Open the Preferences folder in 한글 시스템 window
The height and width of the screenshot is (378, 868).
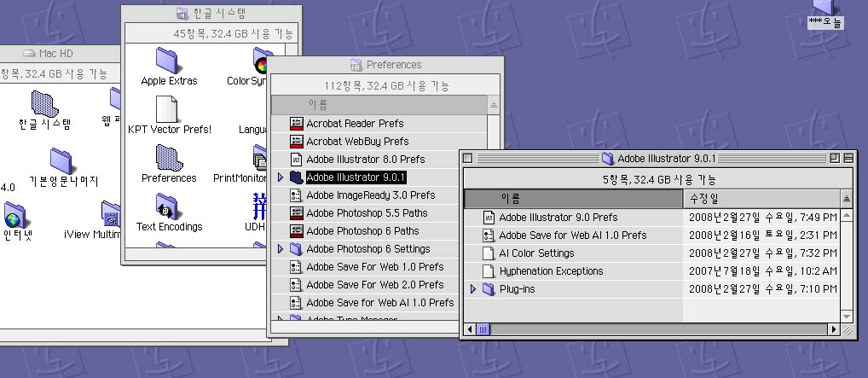[x=168, y=158]
